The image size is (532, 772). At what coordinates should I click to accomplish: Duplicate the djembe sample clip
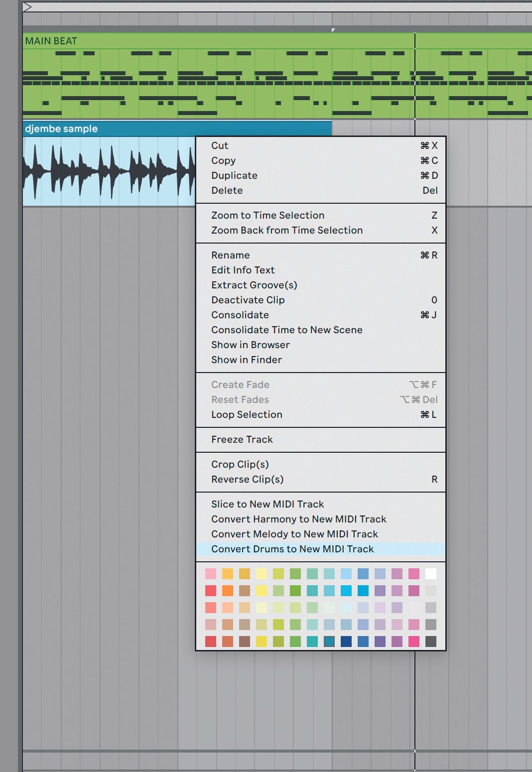pos(234,175)
